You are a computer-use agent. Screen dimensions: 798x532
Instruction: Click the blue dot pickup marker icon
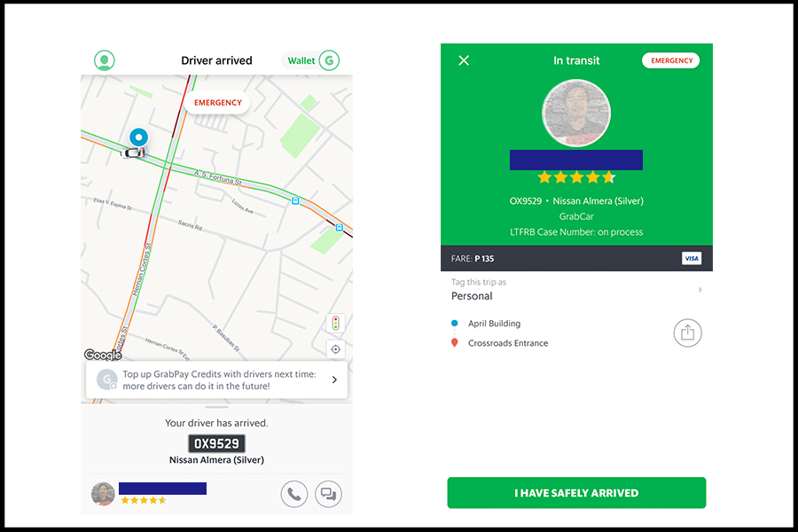click(x=455, y=324)
